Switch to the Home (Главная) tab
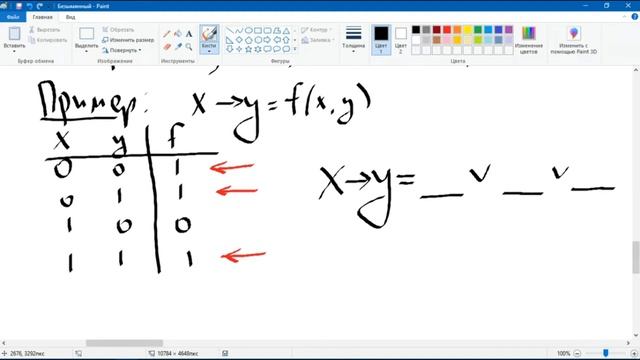 click(x=42, y=17)
